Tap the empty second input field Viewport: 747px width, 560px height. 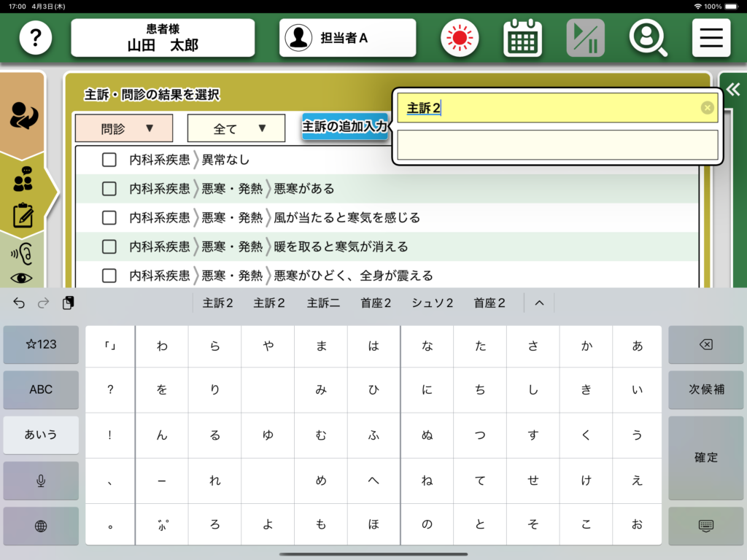coord(557,144)
